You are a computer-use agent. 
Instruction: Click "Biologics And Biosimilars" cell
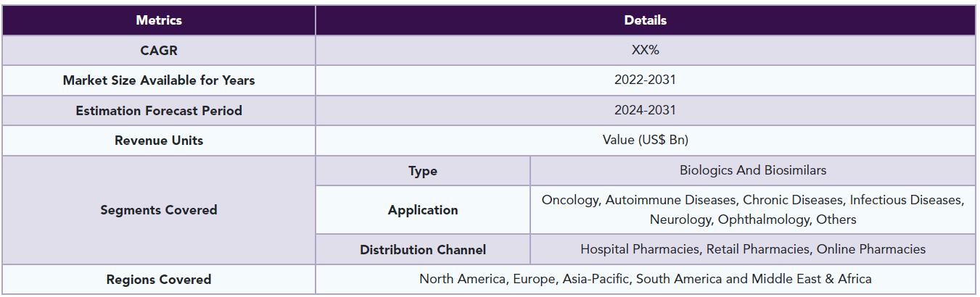click(x=753, y=171)
